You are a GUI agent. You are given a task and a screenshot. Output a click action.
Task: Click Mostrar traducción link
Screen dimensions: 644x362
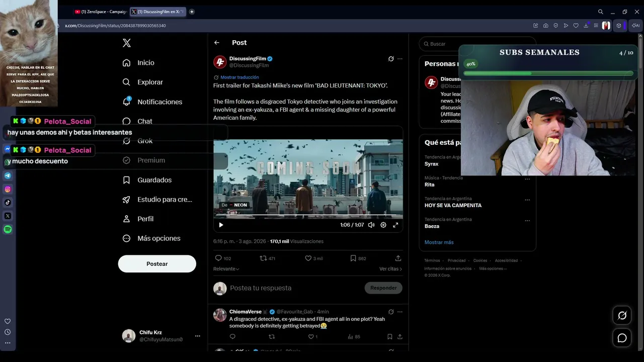pos(239,77)
